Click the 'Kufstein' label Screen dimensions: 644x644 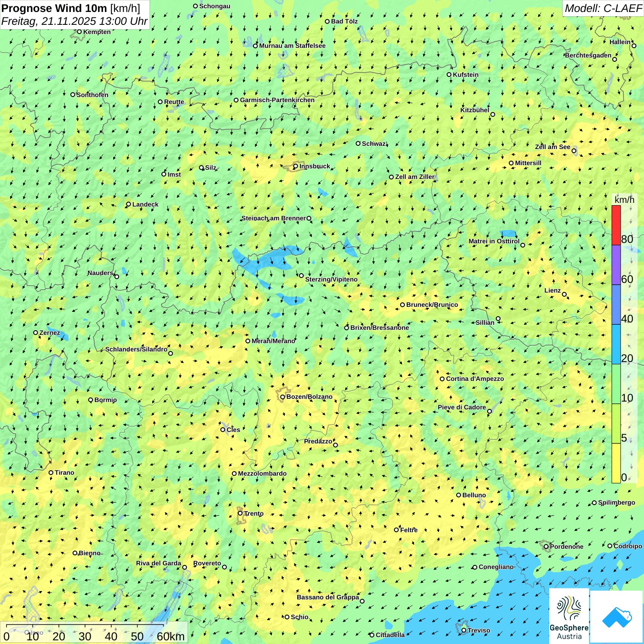(x=466, y=75)
